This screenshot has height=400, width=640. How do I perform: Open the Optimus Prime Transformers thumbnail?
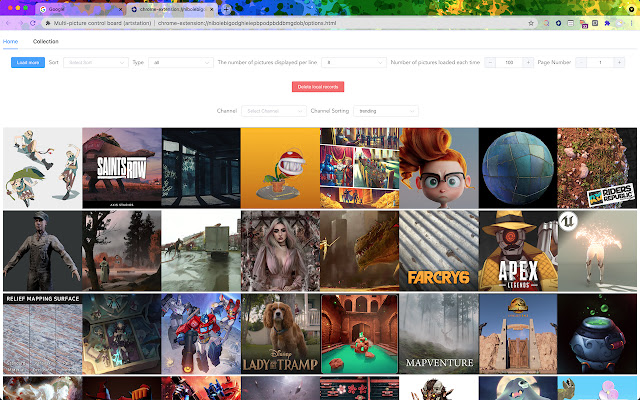click(201, 334)
